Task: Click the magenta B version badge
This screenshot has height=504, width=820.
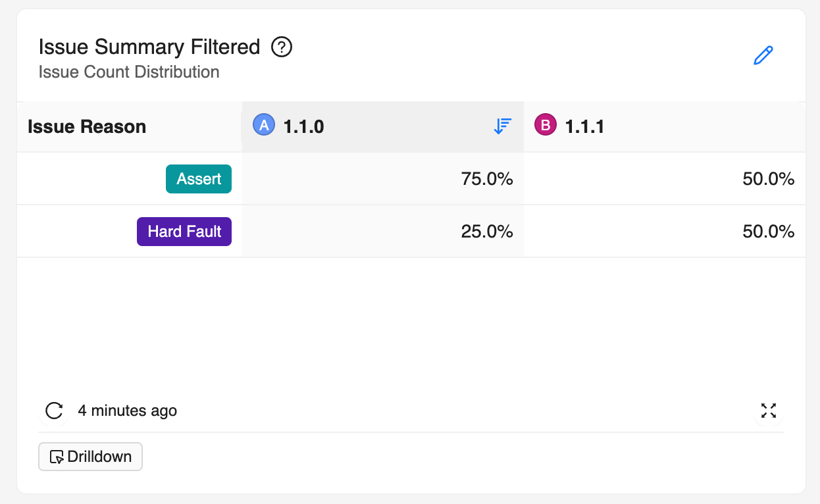Action: pyautogui.click(x=546, y=125)
